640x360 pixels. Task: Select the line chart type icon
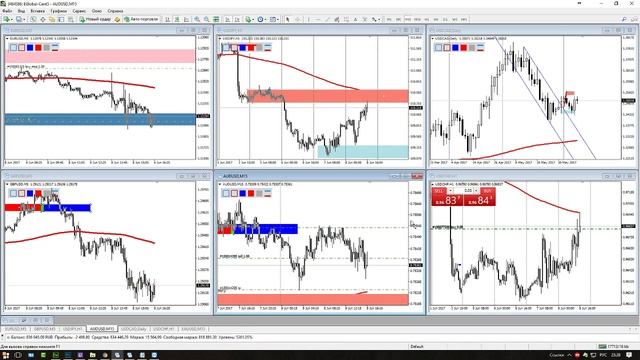[x=187, y=19]
